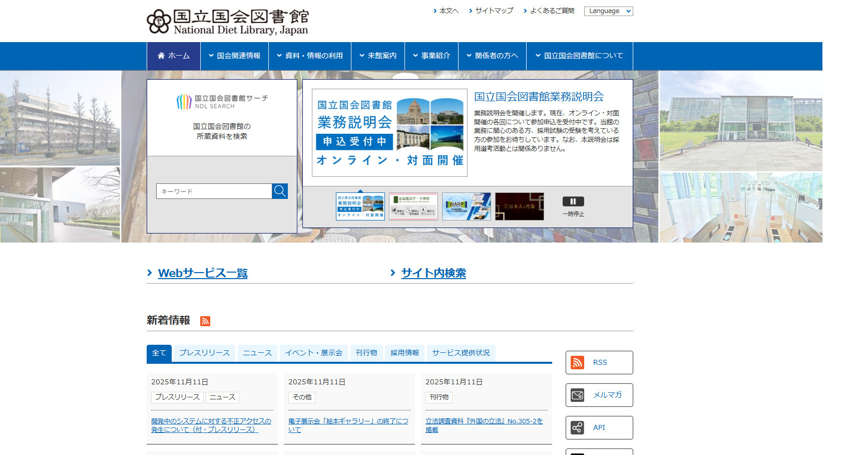Select the 全国書誌データ検索 carousel thumbnail
Image resolution: width=868 pixels, height=455 pixels.
[x=413, y=206]
